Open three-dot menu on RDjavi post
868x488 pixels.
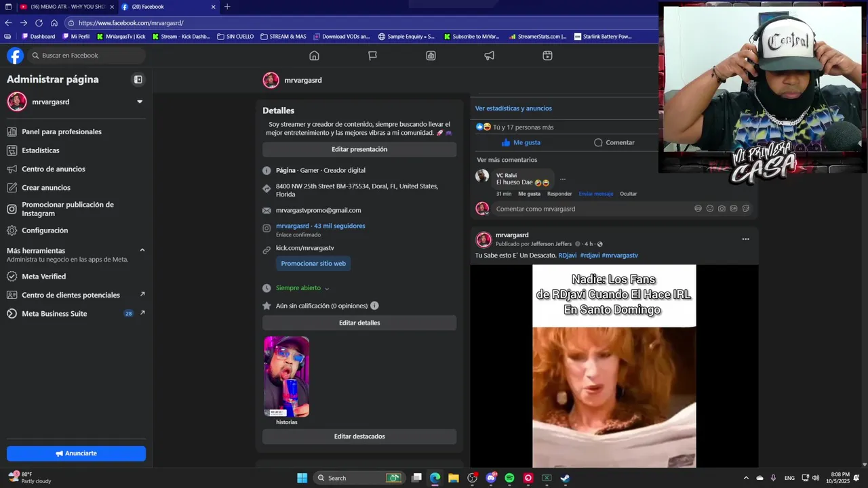tap(745, 239)
